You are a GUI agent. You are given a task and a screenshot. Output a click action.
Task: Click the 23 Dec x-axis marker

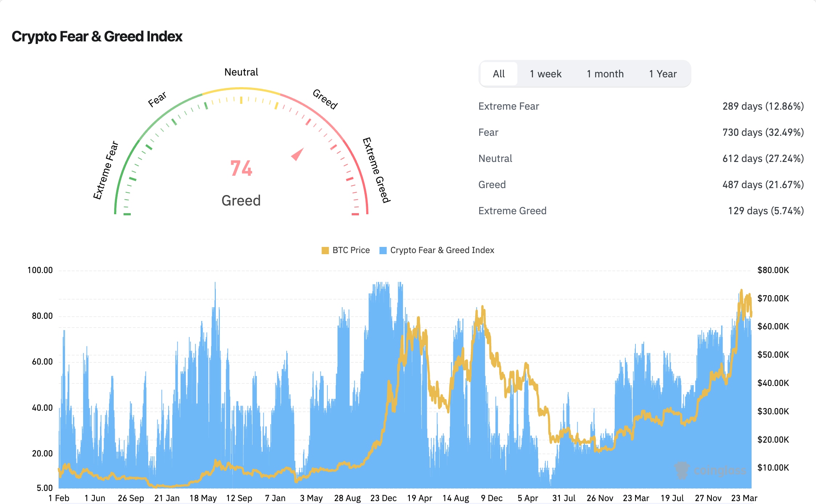pyautogui.click(x=383, y=498)
